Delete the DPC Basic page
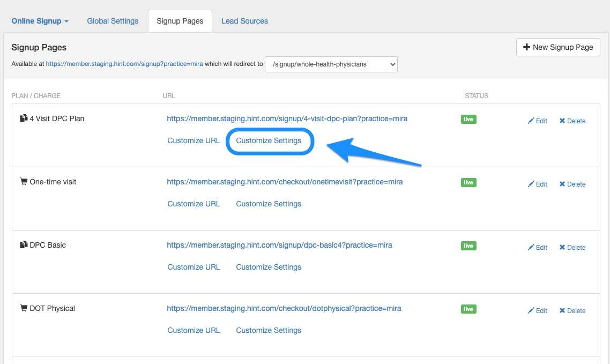Screen dimensions: 610x364 click(572, 248)
